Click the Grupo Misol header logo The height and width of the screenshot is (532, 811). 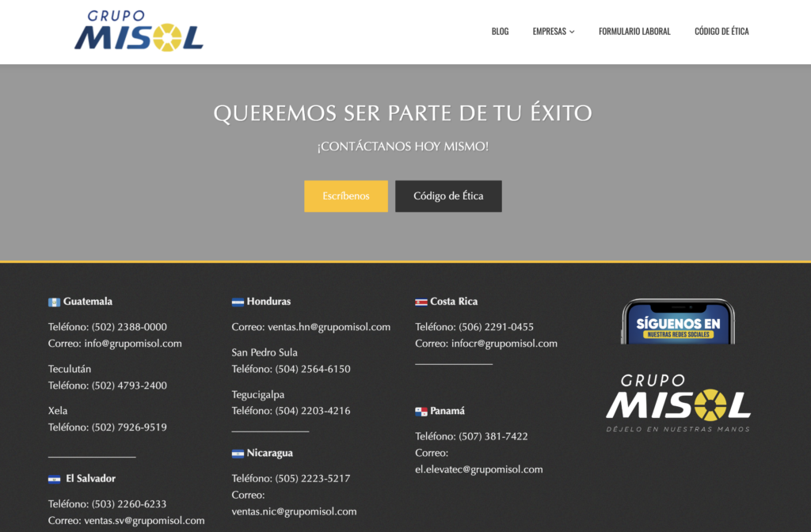139,31
